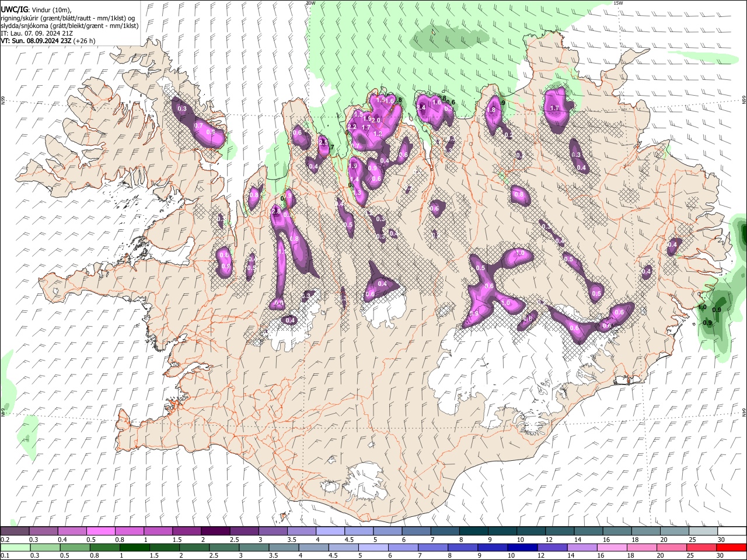Click the light pink 16 swatch in lower legend

point(611,547)
